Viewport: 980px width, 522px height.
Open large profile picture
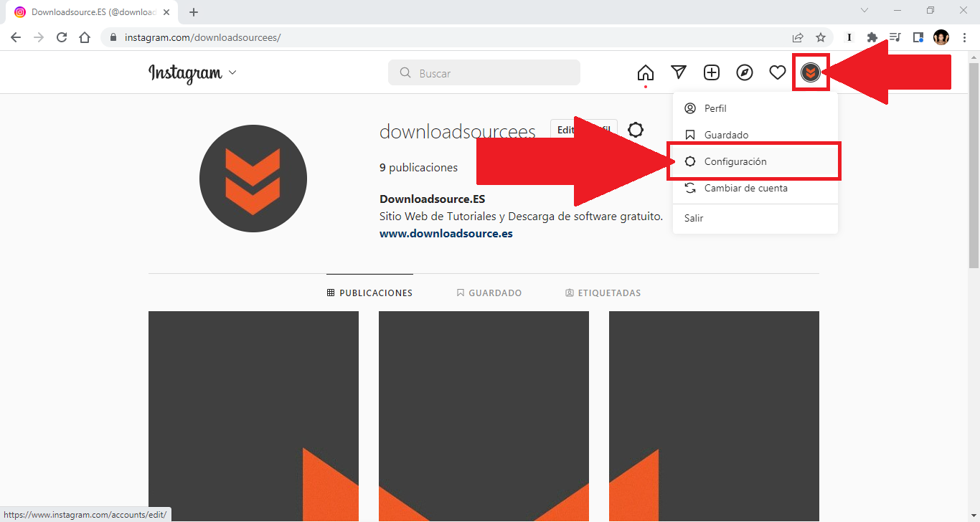(x=253, y=179)
